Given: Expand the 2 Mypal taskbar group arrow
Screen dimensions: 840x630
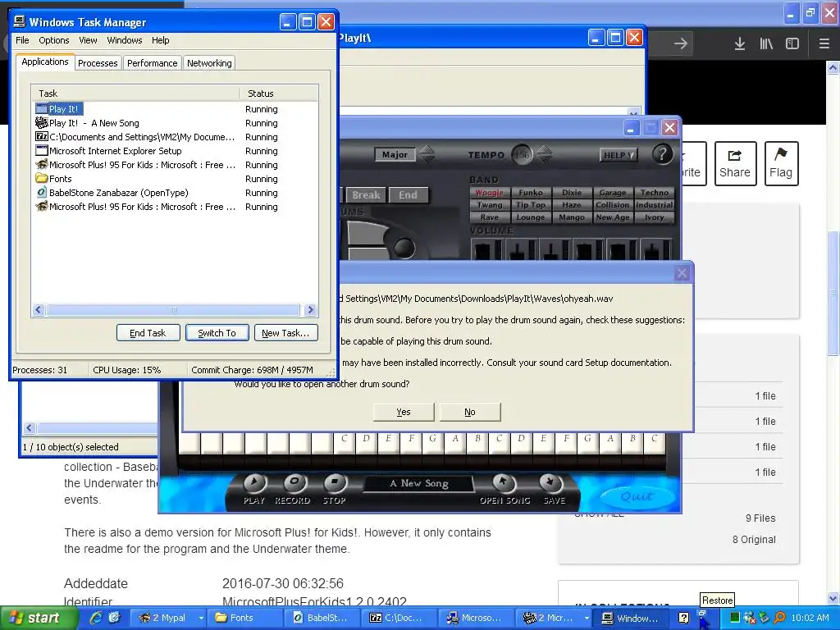Looking at the screenshot, I should pos(201,618).
